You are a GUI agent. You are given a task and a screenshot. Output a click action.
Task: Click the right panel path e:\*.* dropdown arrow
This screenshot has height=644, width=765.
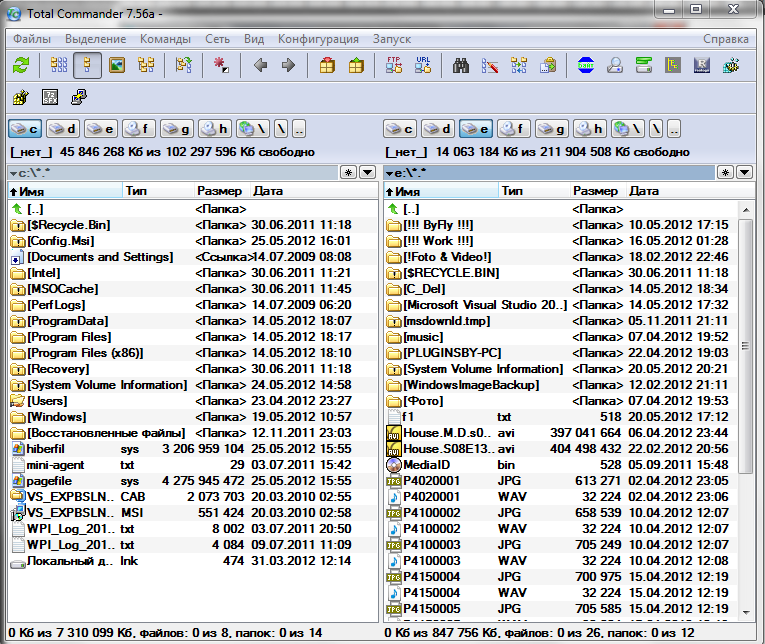[x=389, y=173]
